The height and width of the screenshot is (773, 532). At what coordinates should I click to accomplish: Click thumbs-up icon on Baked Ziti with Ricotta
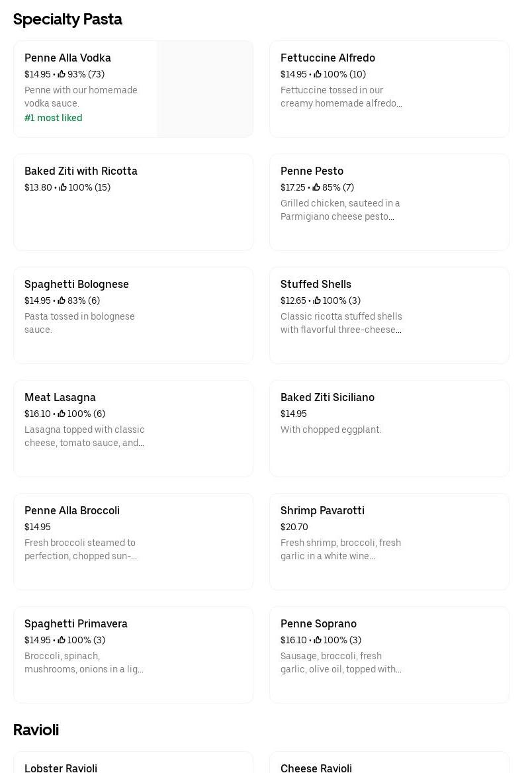pyautogui.click(x=63, y=188)
